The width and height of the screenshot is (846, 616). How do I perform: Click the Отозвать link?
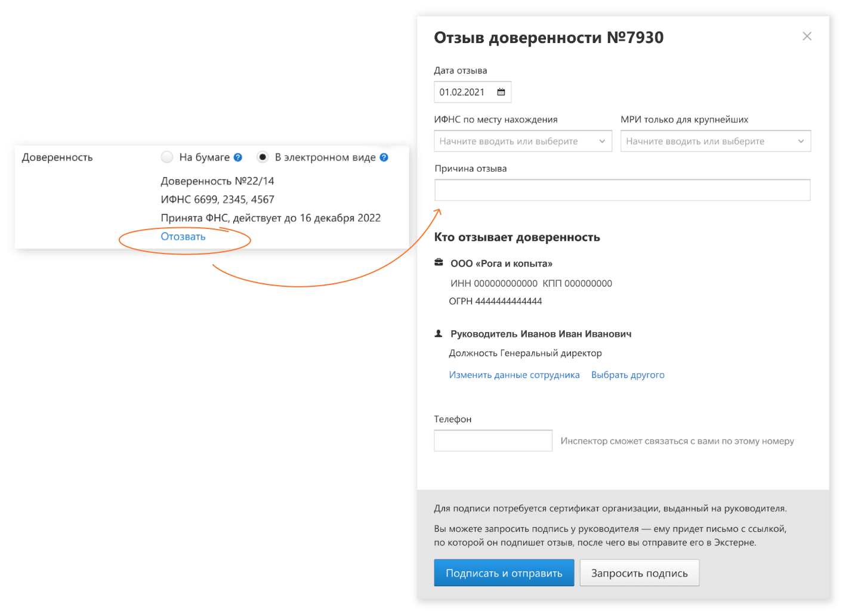point(183,237)
